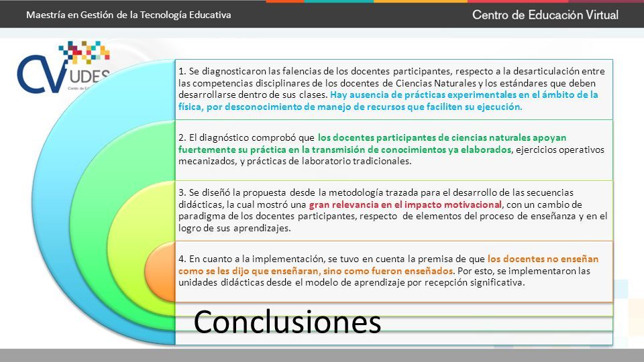Click orange text 'los docentes no enseñan'
Viewport: 644px width, 362px height.
coord(543,259)
